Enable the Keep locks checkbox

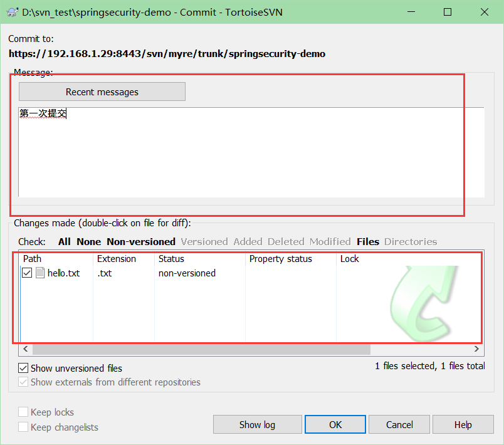click(x=23, y=412)
